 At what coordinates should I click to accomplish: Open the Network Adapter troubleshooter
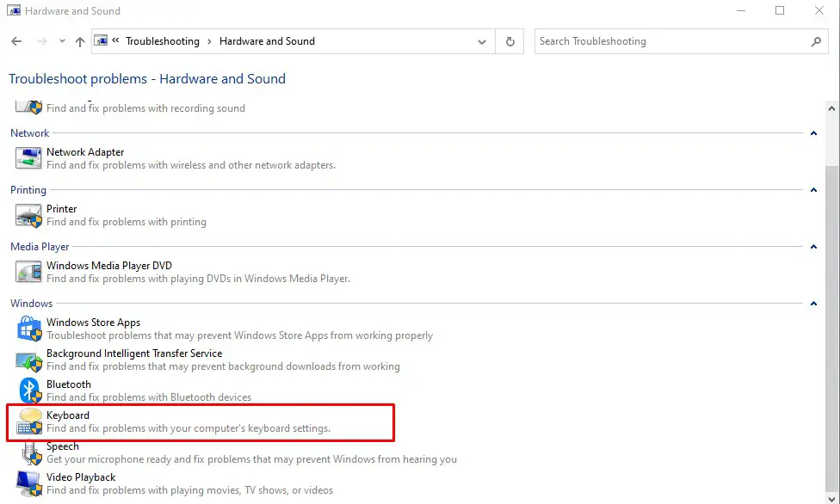point(85,152)
